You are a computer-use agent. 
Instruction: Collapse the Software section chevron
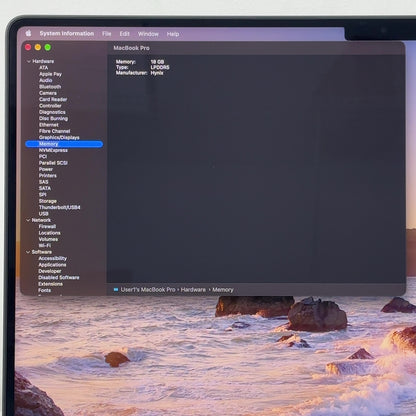click(28, 252)
